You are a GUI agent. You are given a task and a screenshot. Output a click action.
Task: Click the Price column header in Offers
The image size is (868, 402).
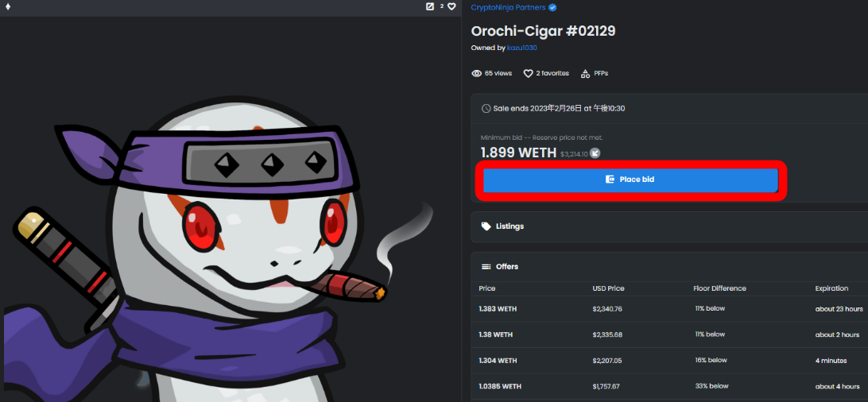[487, 288]
